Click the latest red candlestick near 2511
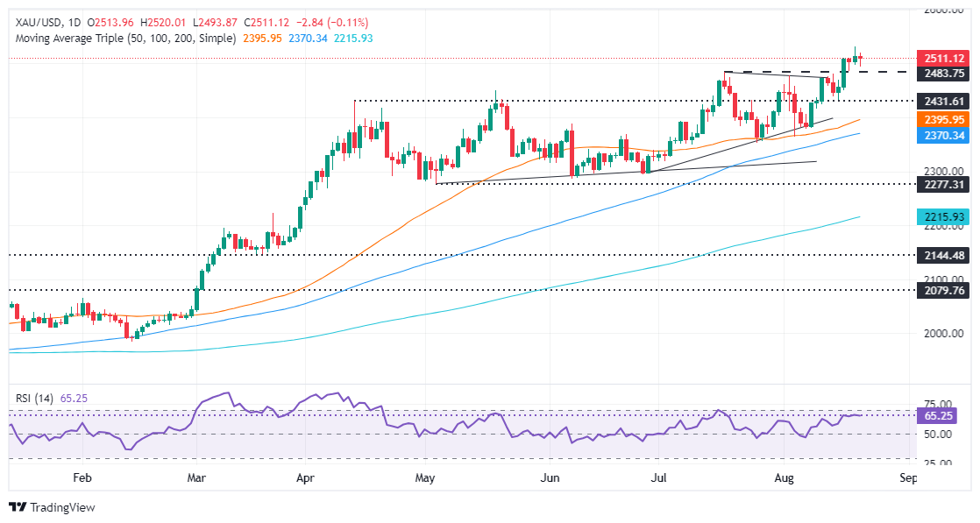Screen dimensions: 980x523 pos(861,59)
